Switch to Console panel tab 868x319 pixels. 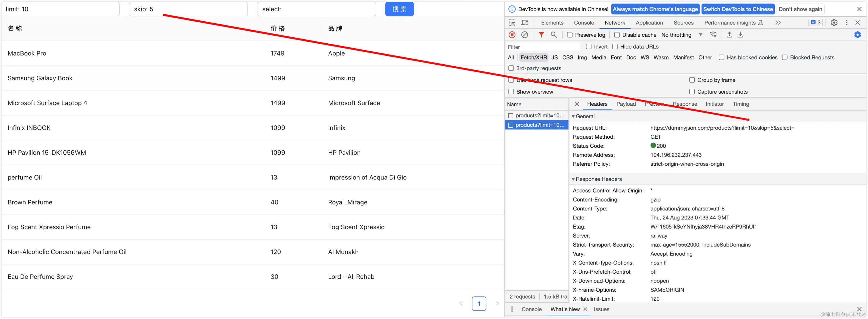tap(584, 23)
